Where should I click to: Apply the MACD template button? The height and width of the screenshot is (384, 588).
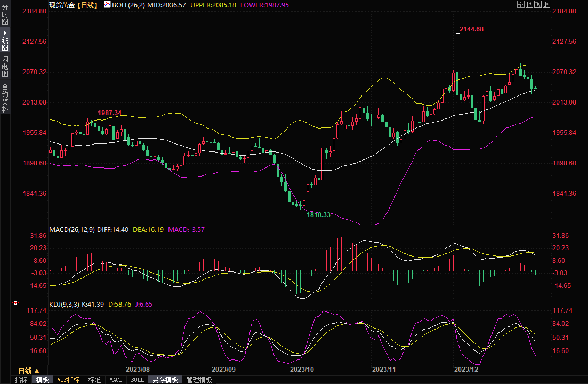(116, 380)
